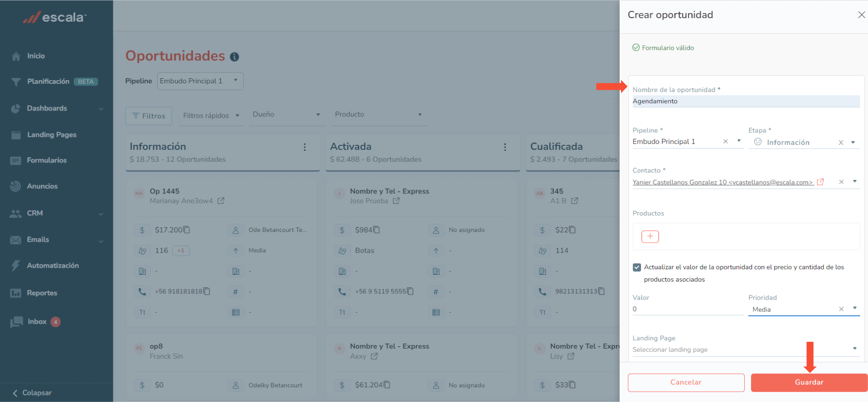Click the Inicio home icon

(x=16, y=56)
